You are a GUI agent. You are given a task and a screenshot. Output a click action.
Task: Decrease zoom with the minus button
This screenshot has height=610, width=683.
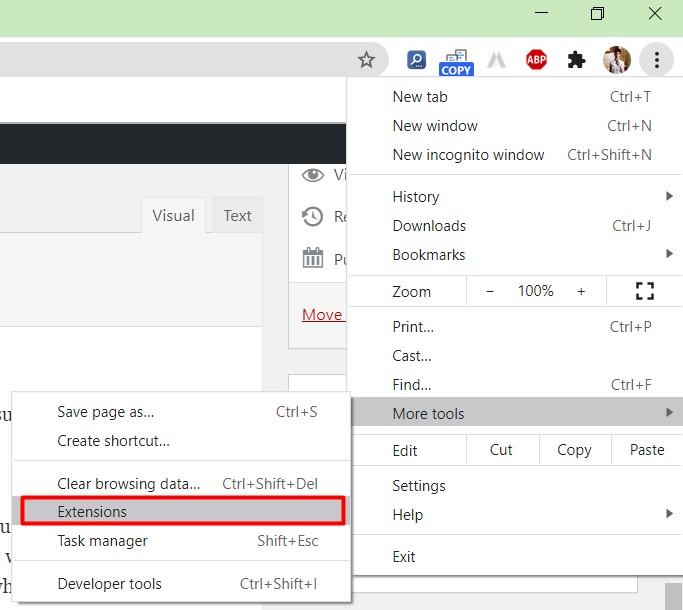click(x=490, y=291)
